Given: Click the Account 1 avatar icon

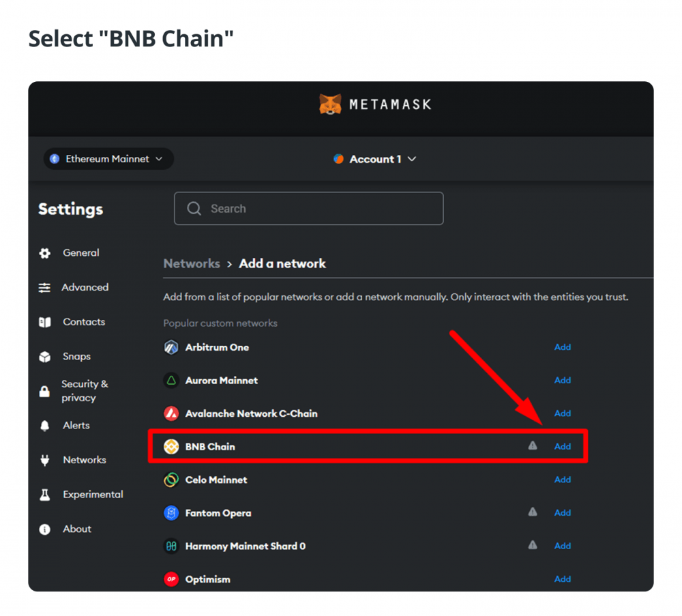Looking at the screenshot, I should click(338, 159).
